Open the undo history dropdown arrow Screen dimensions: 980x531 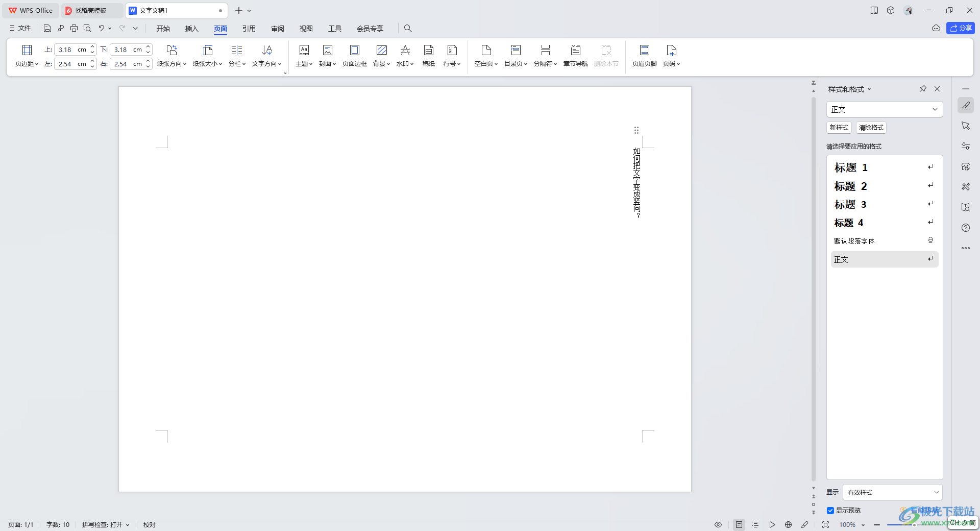click(x=110, y=28)
